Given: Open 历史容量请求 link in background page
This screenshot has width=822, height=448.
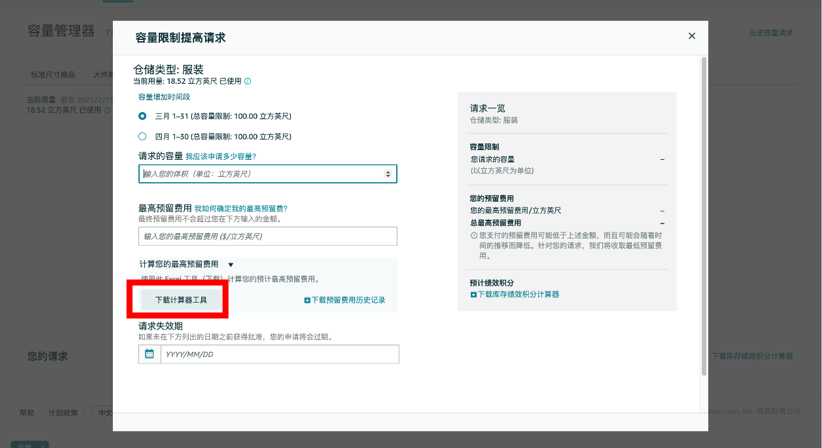Looking at the screenshot, I should point(771,33).
